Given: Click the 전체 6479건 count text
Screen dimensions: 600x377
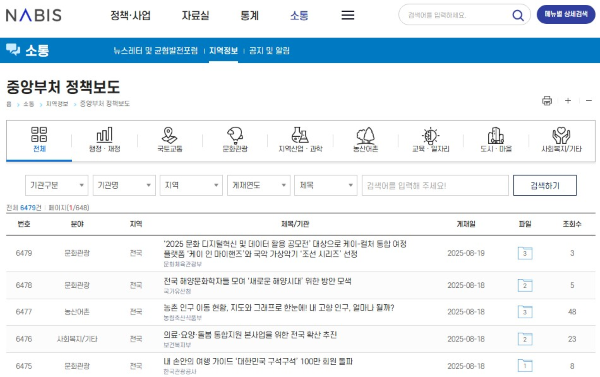Looking at the screenshot, I should pos(24,207).
